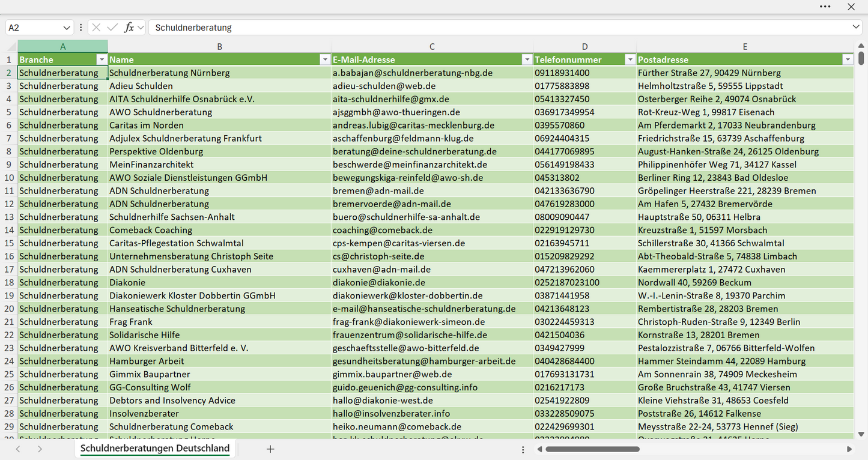Go to previous sheet arrow
The image size is (868, 460).
(18, 449)
